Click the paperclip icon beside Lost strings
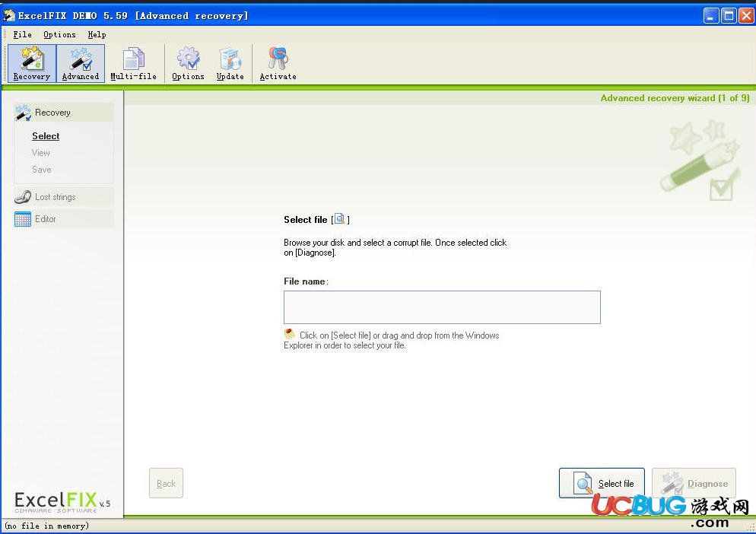This screenshot has width=756, height=534. click(23, 197)
